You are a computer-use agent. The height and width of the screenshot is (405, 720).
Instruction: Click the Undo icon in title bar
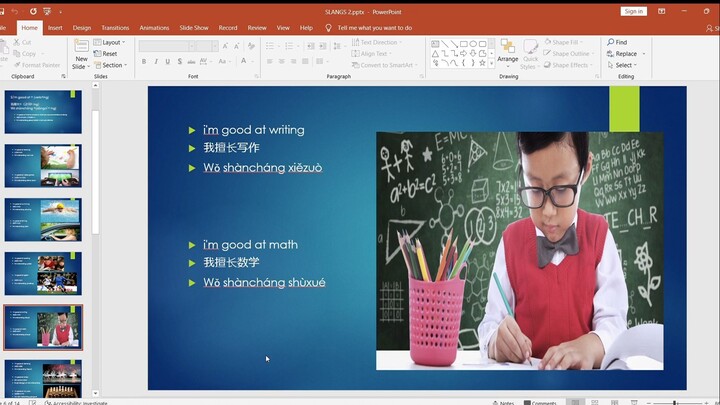pos(14,11)
